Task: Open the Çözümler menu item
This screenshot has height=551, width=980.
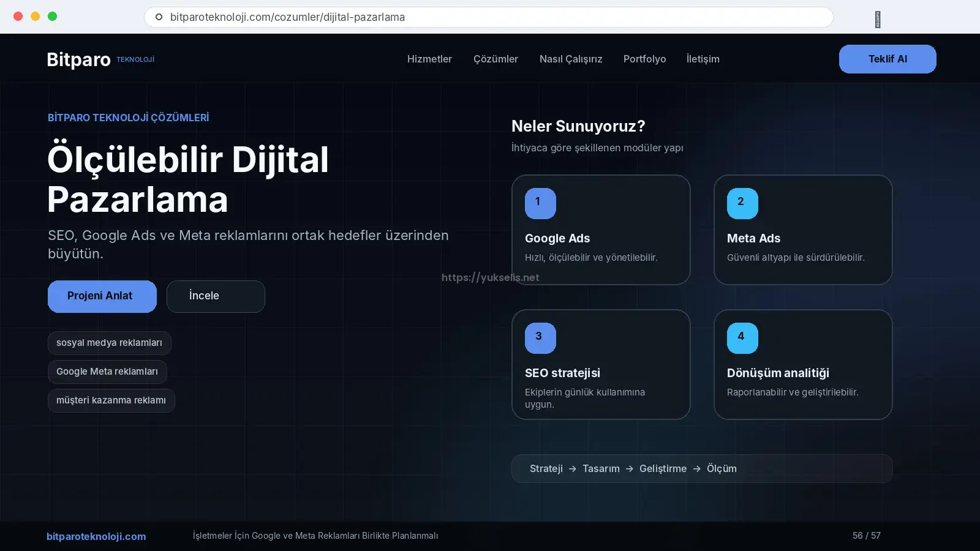Action: point(496,59)
